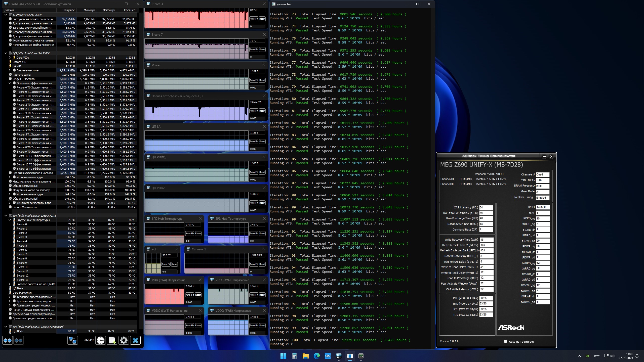Collapse the Внутренние температуры node
Image resolution: width=644 pixels, height=362 pixels.
pyautogui.click(x=10, y=220)
